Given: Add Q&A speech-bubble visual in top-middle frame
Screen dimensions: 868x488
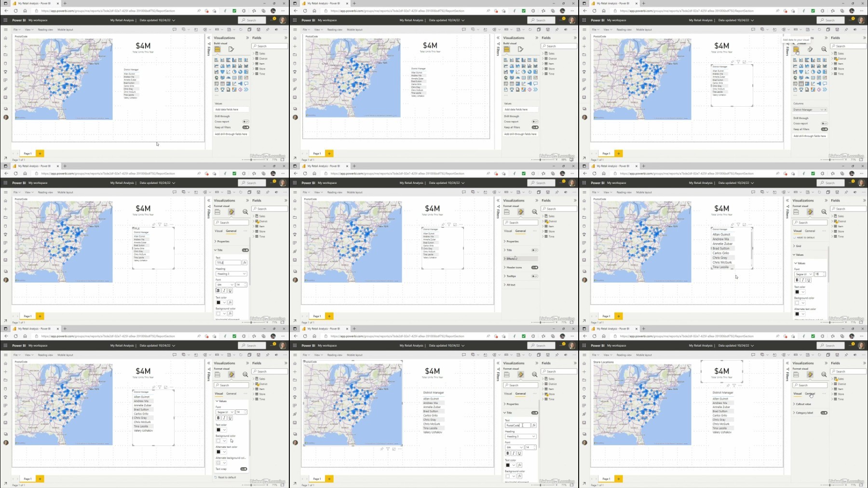Looking at the screenshot, I should tap(535, 84).
